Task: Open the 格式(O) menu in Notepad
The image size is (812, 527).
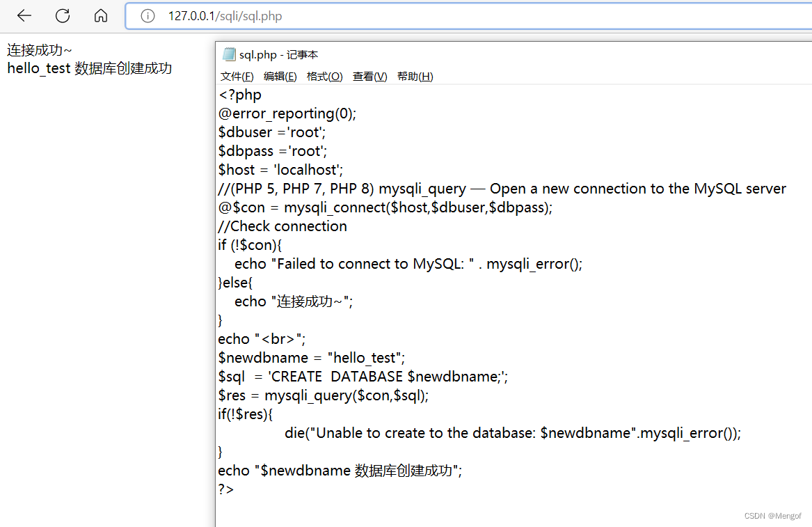Action: 324,76
